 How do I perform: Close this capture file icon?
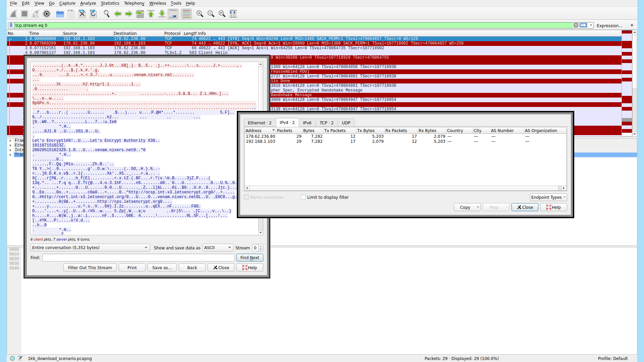point(82,14)
